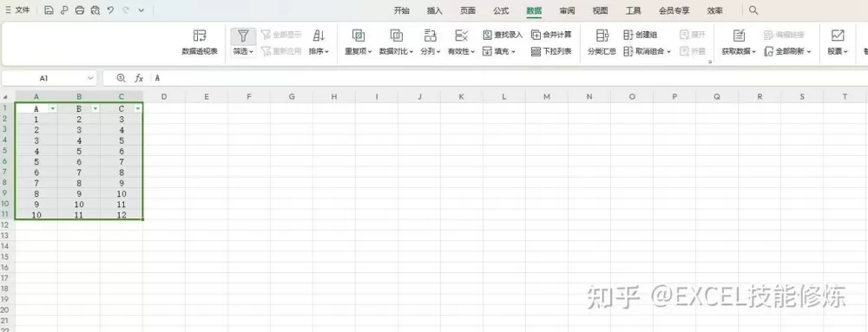Click 重新应用 reapply filter button
Image resolution: width=868 pixels, height=332 pixels.
click(x=282, y=51)
